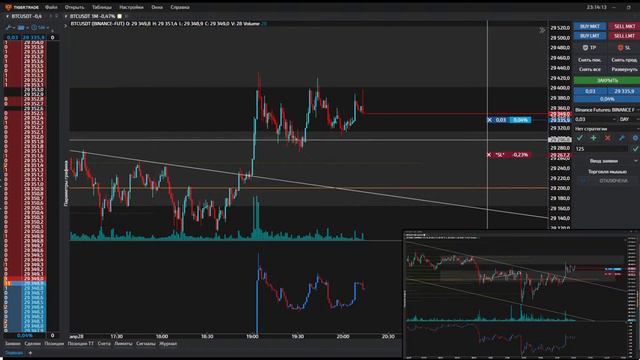Image resolution: width=640 pixels, height=360 pixels.
Task: Open the order size 0,03 dropdown
Action: (x=595, y=119)
